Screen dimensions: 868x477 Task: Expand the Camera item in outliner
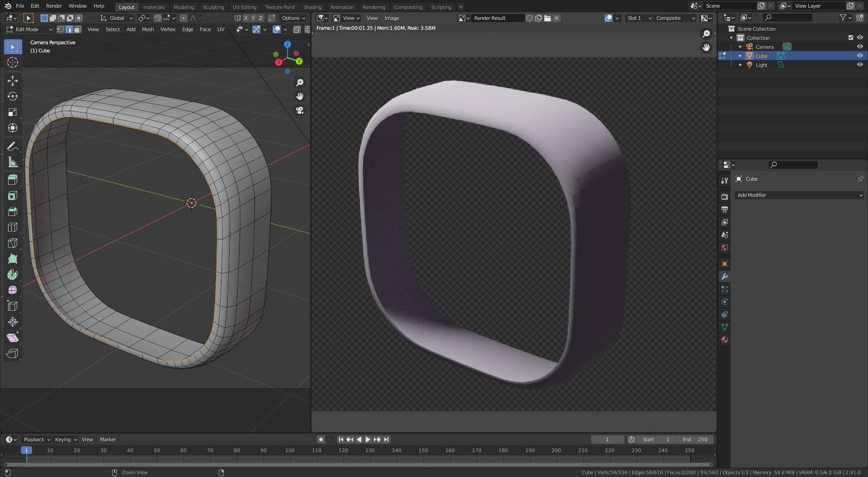tap(741, 47)
